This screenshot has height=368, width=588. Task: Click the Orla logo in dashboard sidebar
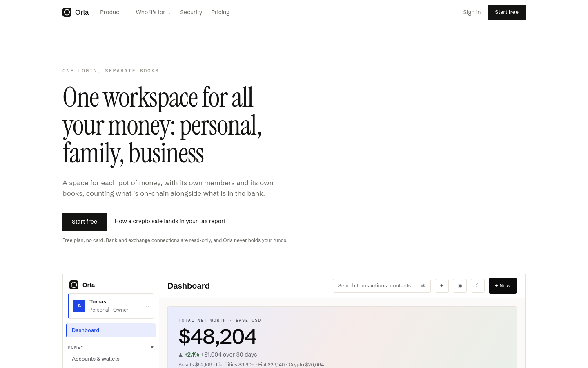point(74,285)
